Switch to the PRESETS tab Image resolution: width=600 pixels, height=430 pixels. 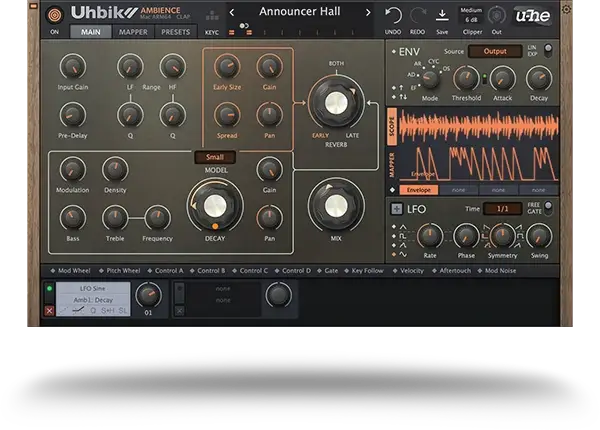pyautogui.click(x=176, y=32)
